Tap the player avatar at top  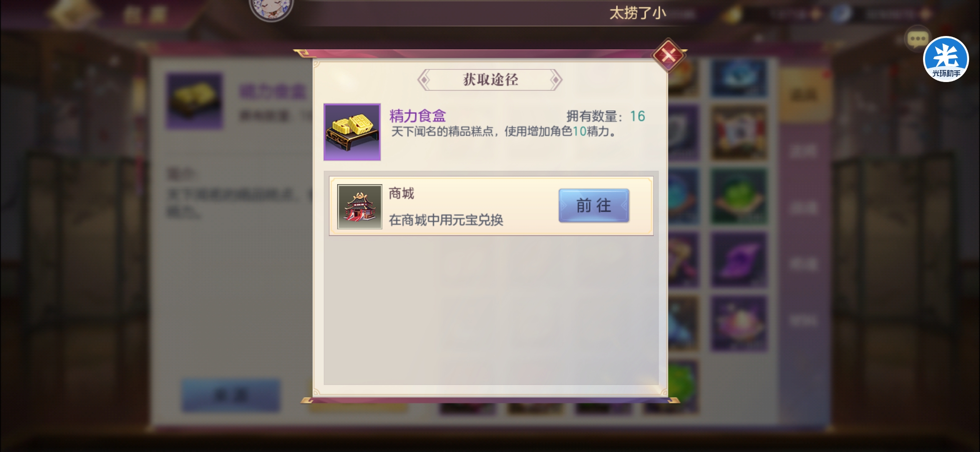click(x=271, y=8)
